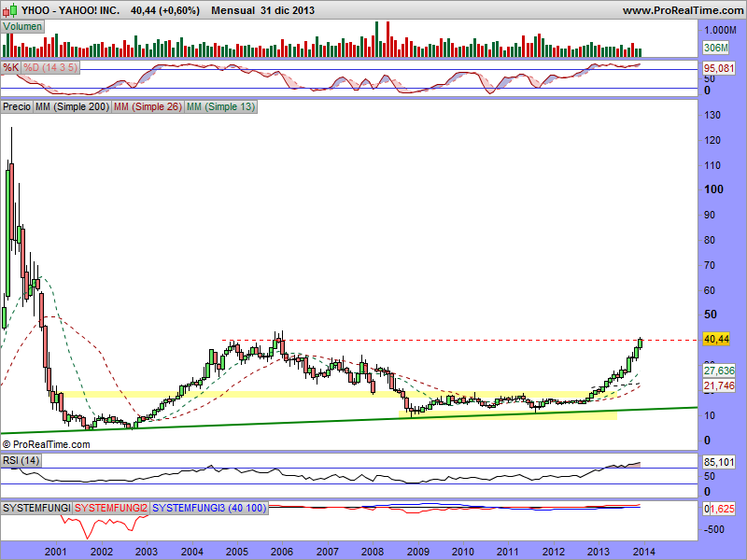The image size is (747, 560).
Task: Click the Precio price label
Action: click(x=17, y=106)
